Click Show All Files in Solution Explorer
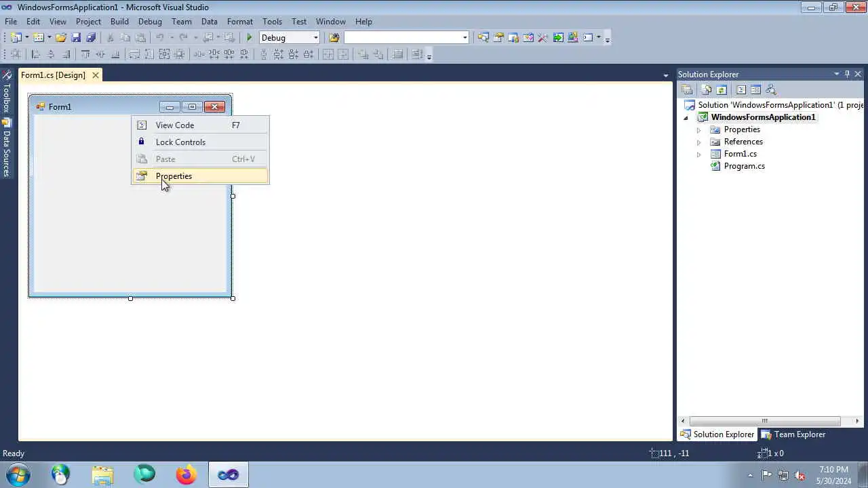The width and height of the screenshot is (868, 488). (x=707, y=90)
